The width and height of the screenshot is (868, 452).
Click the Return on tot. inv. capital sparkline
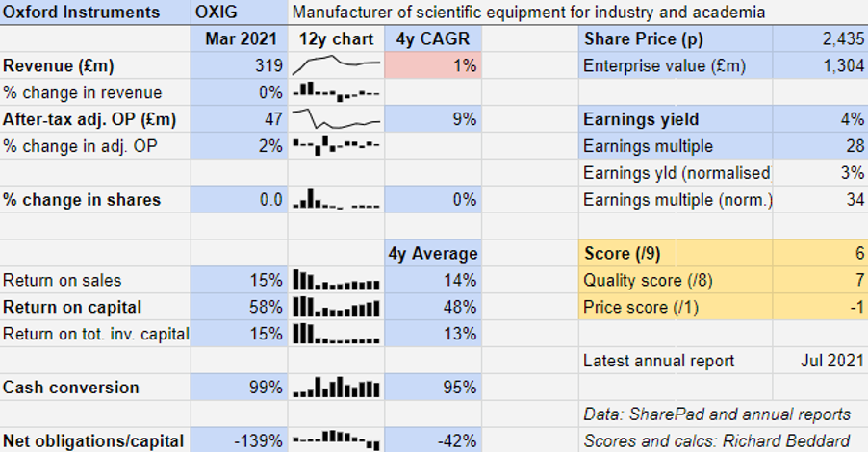(336, 334)
